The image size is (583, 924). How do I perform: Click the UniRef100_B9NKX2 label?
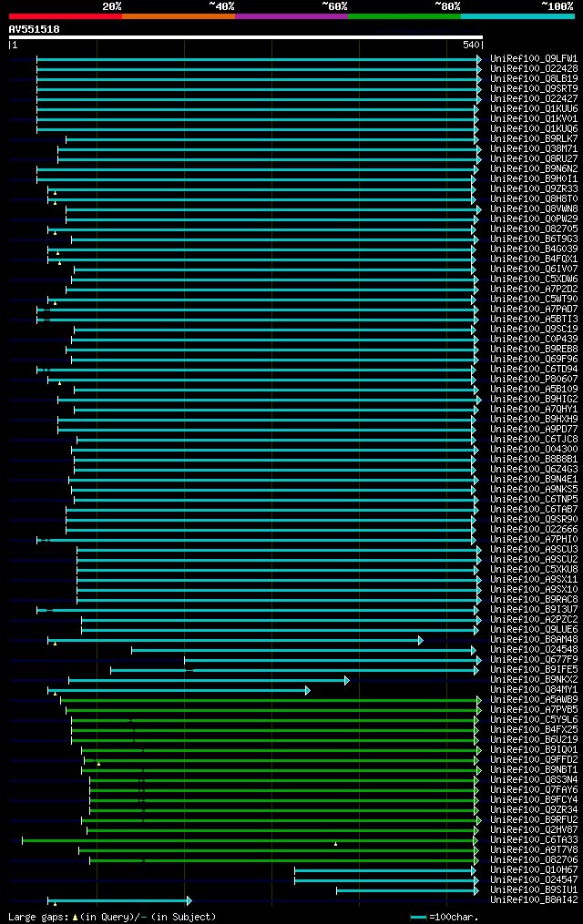click(534, 680)
